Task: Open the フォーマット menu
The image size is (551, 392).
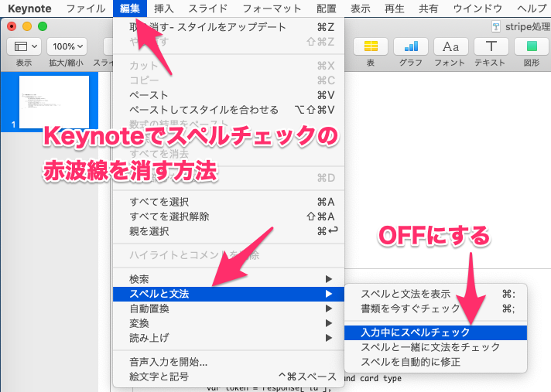Action: click(272, 9)
